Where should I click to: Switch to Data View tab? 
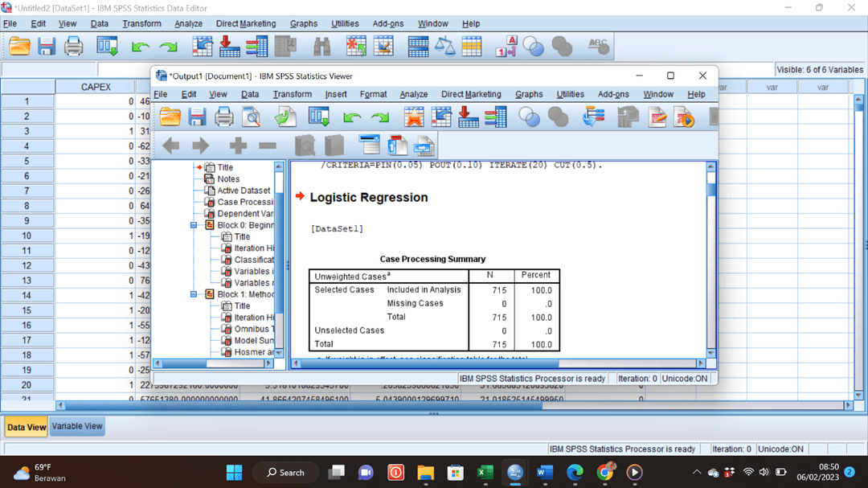(x=26, y=427)
